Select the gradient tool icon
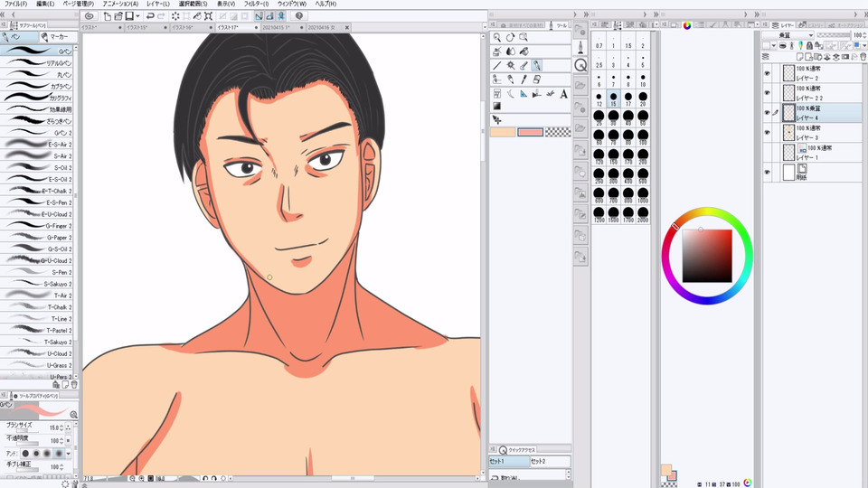Screen dimensions: 868x488 point(496,107)
